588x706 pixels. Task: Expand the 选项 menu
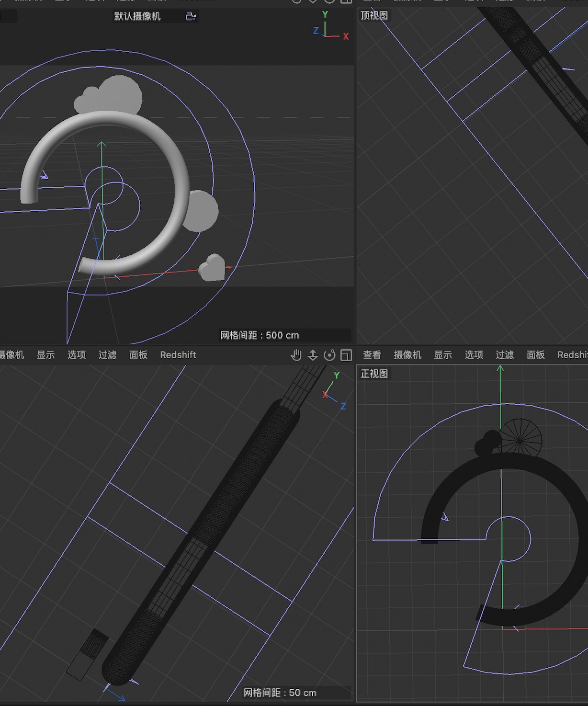tap(474, 355)
